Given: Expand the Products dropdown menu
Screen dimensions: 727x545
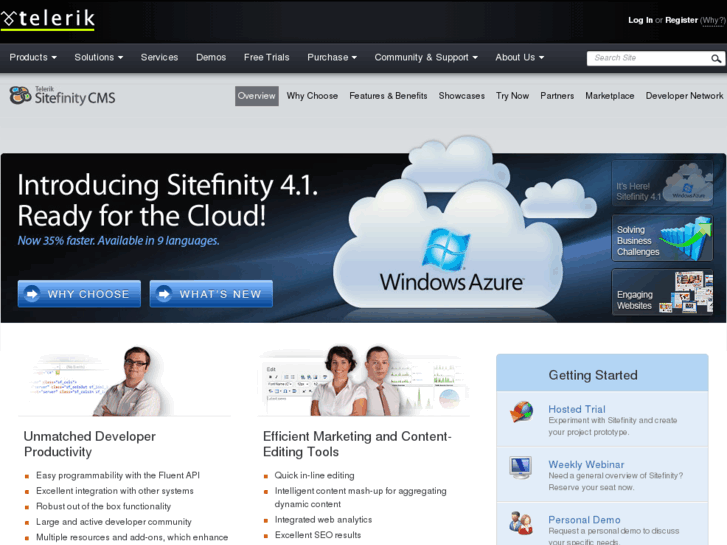Looking at the screenshot, I should click(x=33, y=58).
